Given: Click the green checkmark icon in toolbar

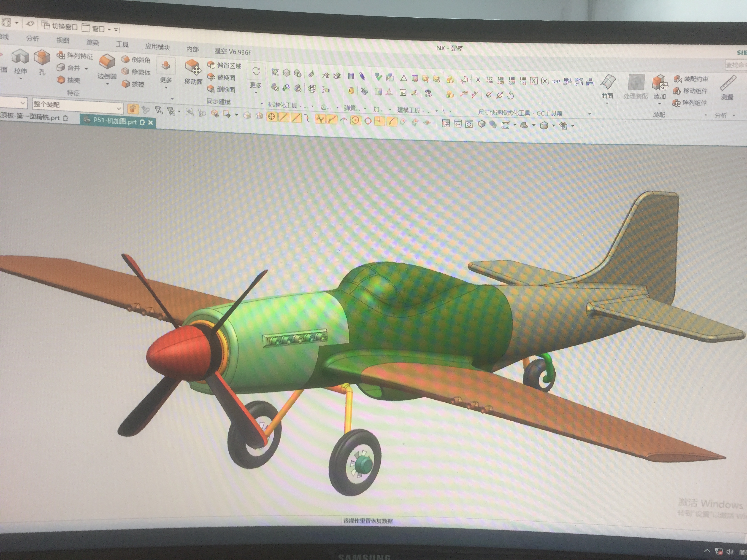Looking at the screenshot, I should click(x=378, y=77).
